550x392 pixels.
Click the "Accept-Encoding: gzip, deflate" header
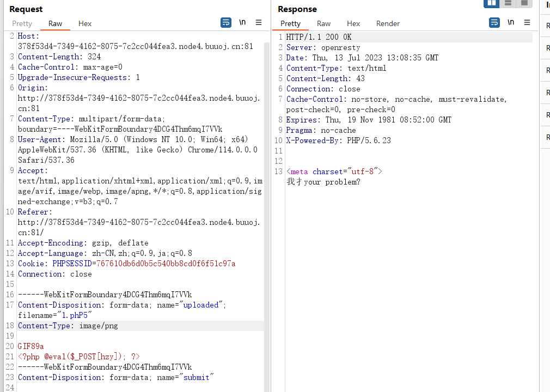pyautogui.click(x=83, y=243)
